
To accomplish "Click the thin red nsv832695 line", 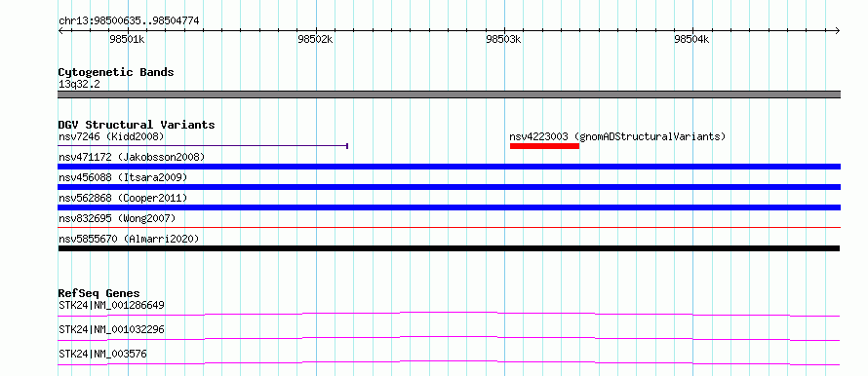I will pos(450,227).
